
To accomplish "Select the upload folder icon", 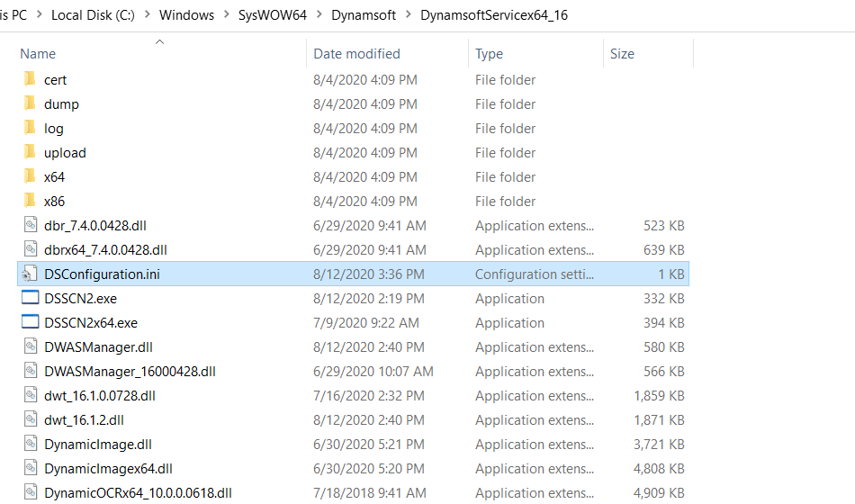I will pyautogui.click(x=30, y=152).
